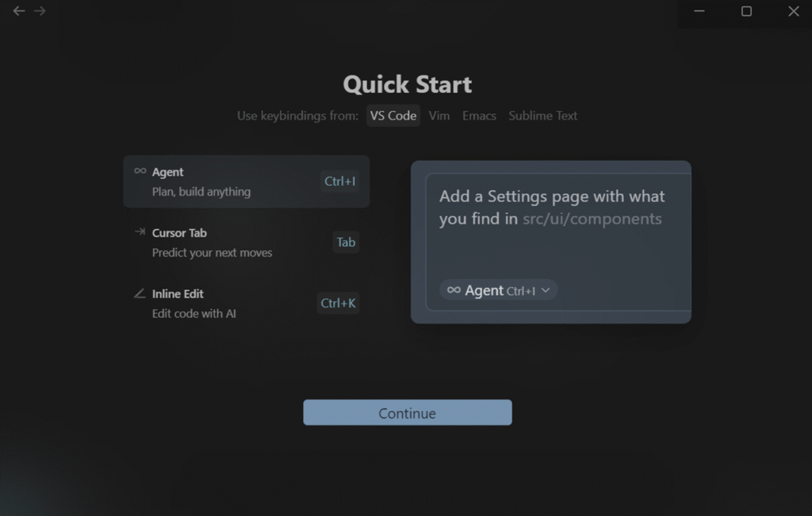Viewport: 812px width, 516px height.
Task: Click the back arrow navigation icon
Action: (x=19, y=11)
